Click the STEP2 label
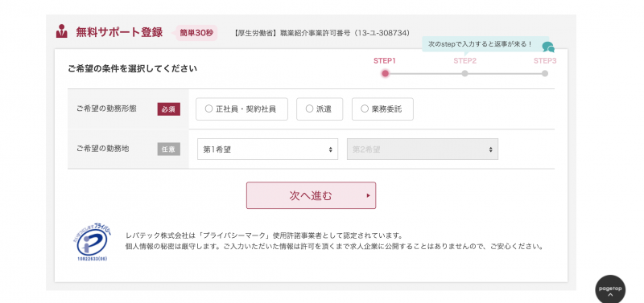This screenshot has width=644, height=303. [x=465, y=61]
